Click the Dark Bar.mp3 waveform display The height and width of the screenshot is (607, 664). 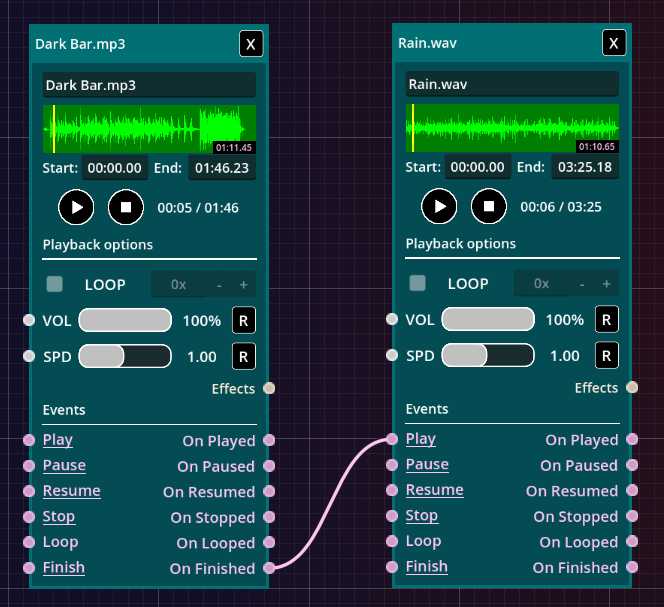149,130
